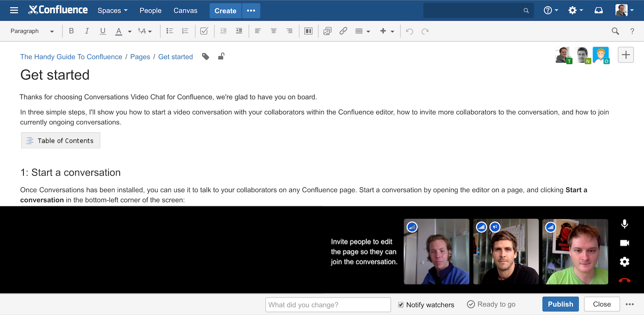This screenshot has width=644, height=315.
Task: Open the Get started breadcrumb link
Action: coord(175,57)
